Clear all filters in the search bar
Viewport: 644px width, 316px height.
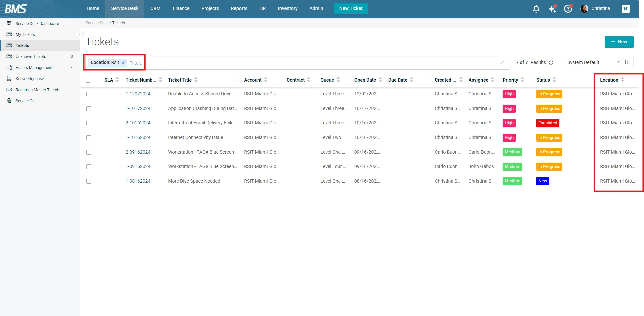click(502, 63)
